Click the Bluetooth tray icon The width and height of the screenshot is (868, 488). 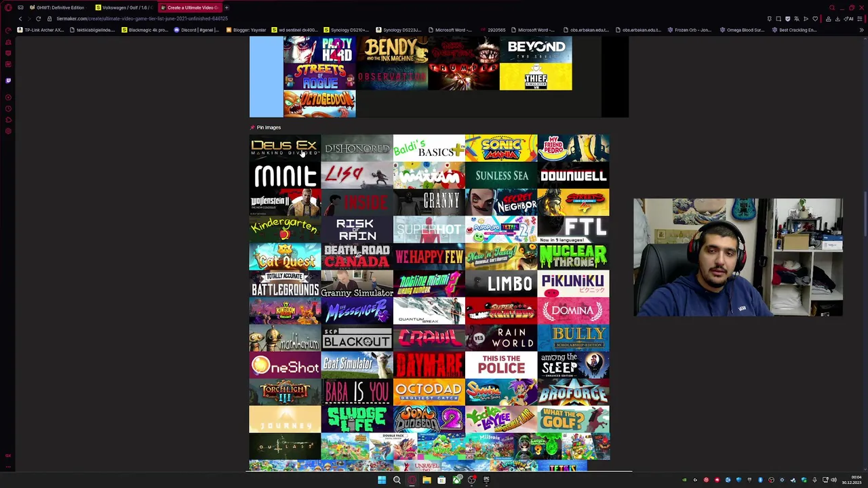(760, 480)
